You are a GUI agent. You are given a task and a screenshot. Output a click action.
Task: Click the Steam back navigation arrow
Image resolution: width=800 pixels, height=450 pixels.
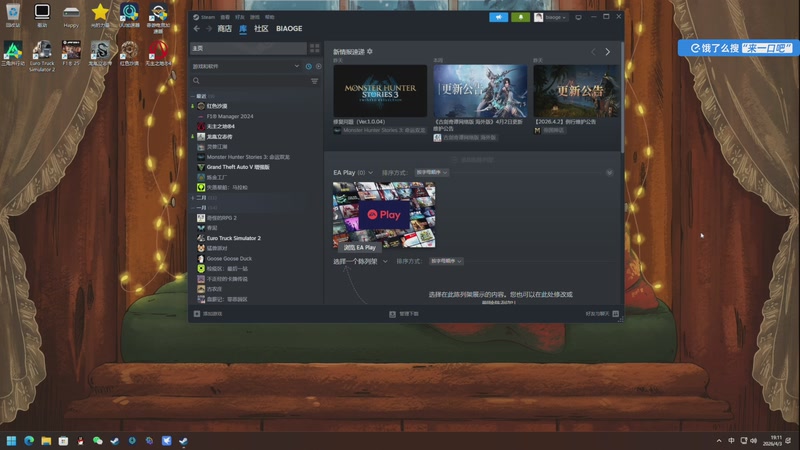point(197,29)
